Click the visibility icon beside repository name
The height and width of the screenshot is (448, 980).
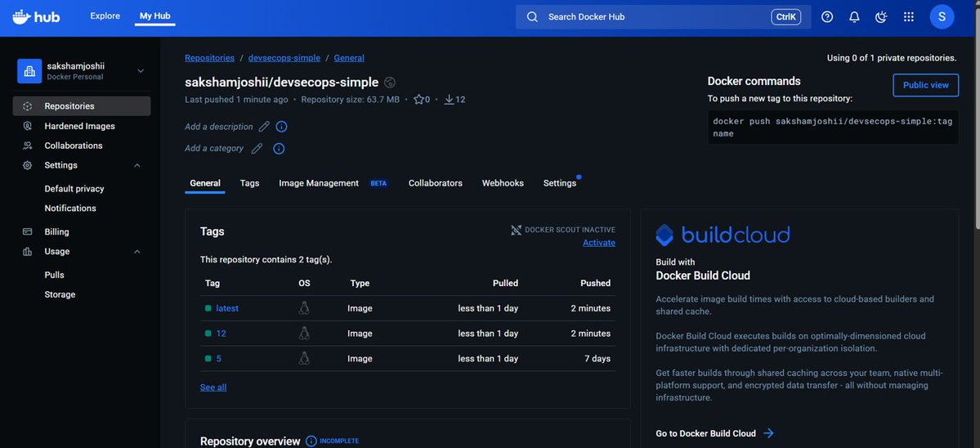coord(390,83)
